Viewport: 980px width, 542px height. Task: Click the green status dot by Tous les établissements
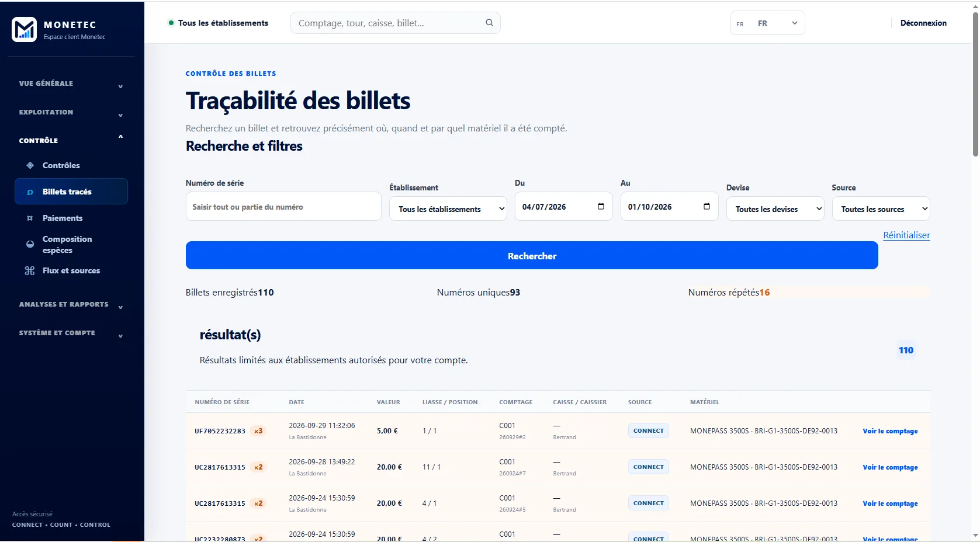click(x=171, y=23)
